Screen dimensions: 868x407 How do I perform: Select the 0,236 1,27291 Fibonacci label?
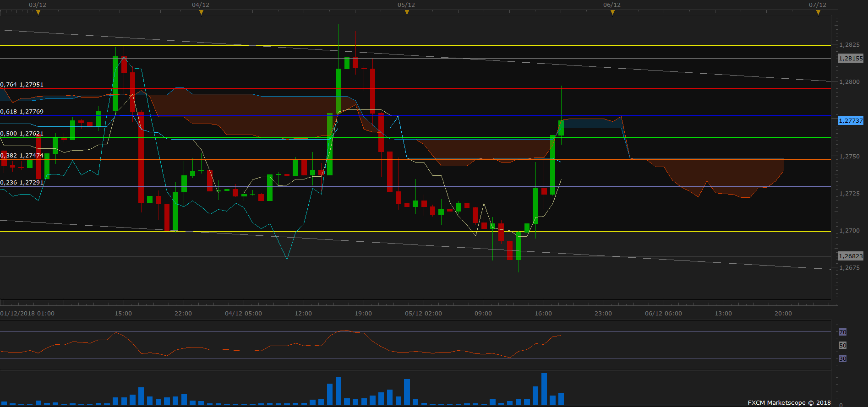click(x=22, y=183)
